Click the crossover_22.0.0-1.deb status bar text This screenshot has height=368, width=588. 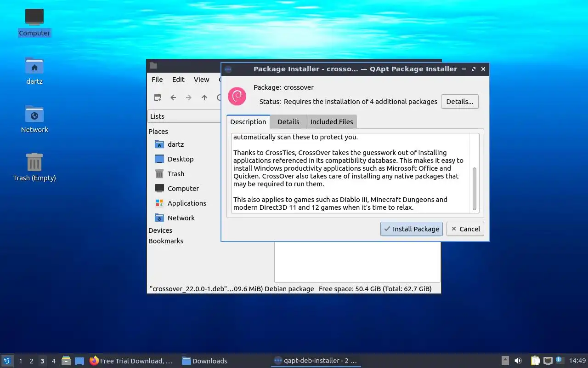[x=232, y=289]
